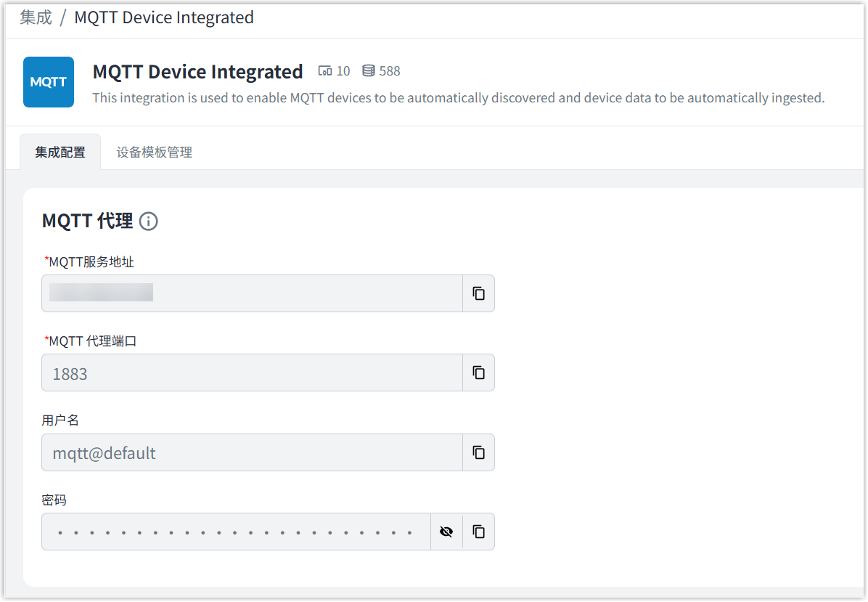
Task: Click the MQTT Device Integrated breadcrumb
Action: click(164, 17)
